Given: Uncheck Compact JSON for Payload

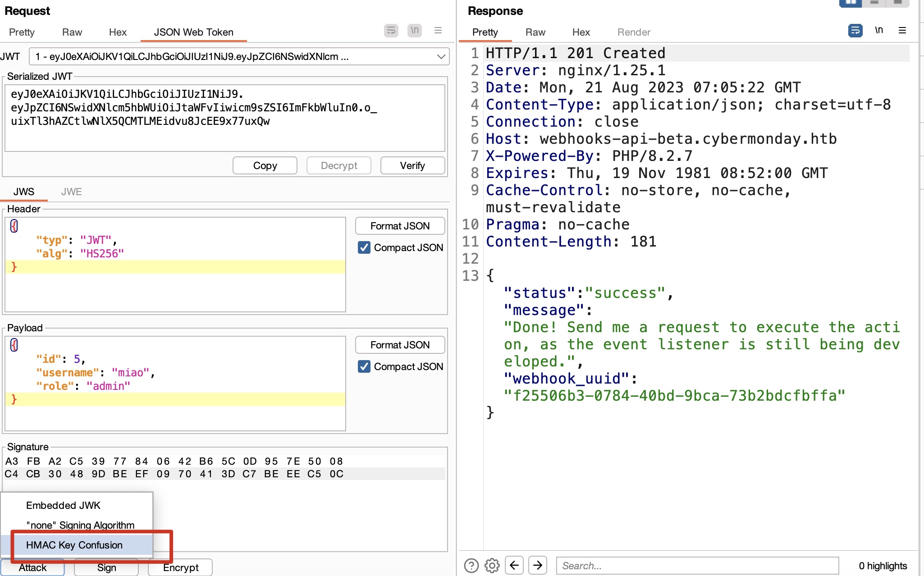Looking at the screenshot, I should [x=364, y=366].
